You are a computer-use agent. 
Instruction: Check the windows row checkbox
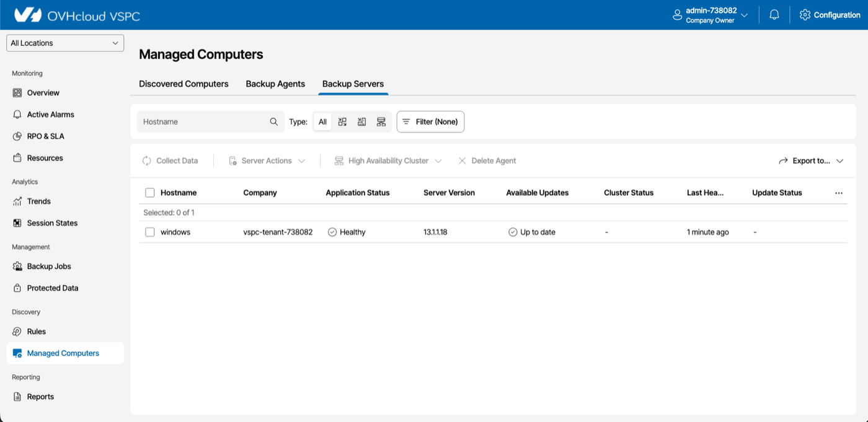[x=149, y=232]
